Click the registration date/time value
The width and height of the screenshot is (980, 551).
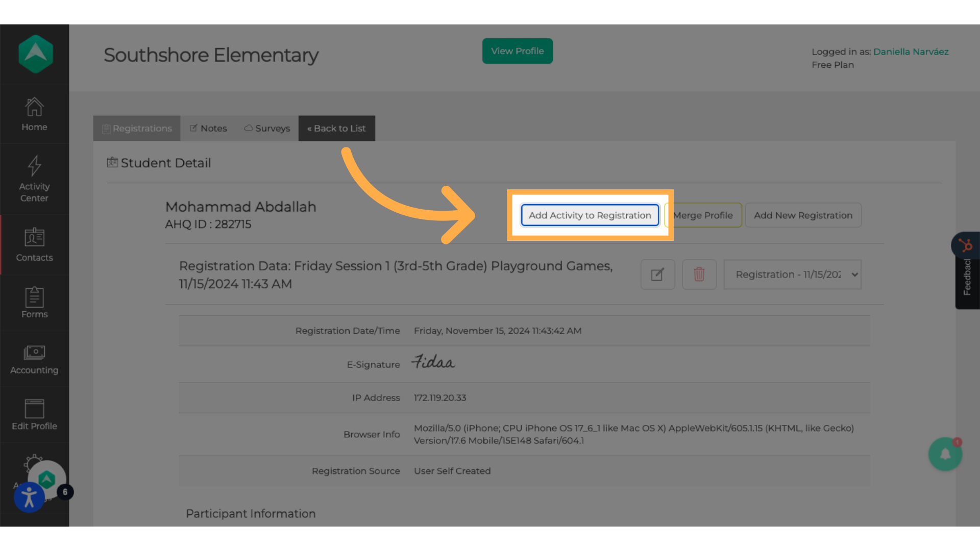498,331
